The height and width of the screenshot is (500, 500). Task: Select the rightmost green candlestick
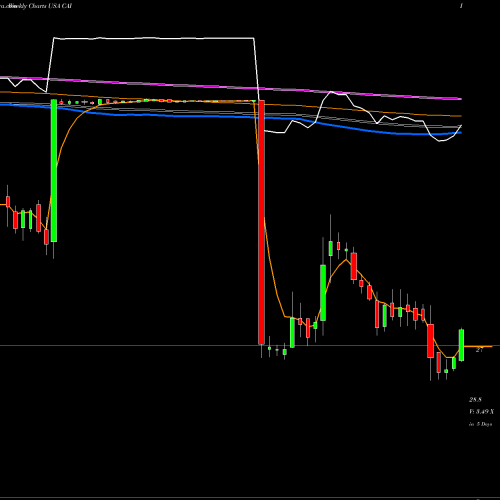(461, 345)
